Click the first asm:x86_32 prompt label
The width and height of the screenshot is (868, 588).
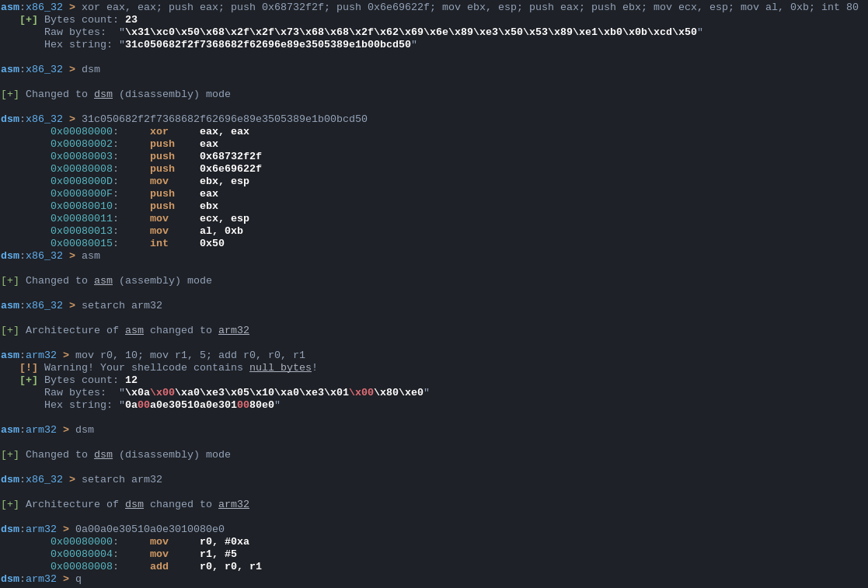pos(32,7)
